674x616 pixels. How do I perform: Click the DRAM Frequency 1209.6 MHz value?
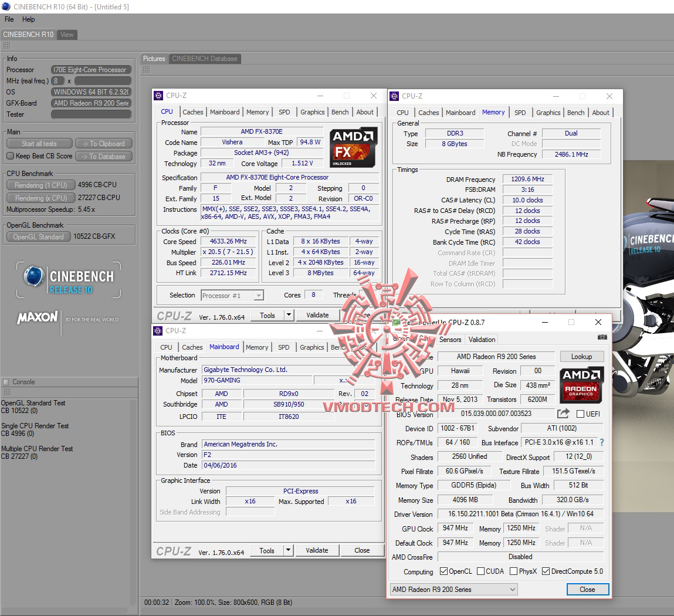pos(527,180)
